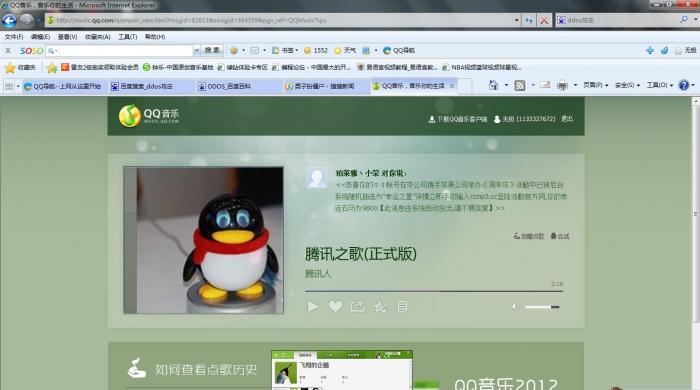
Task: Download the QQ音乐 client from the header link
Action: coord(458,119)
